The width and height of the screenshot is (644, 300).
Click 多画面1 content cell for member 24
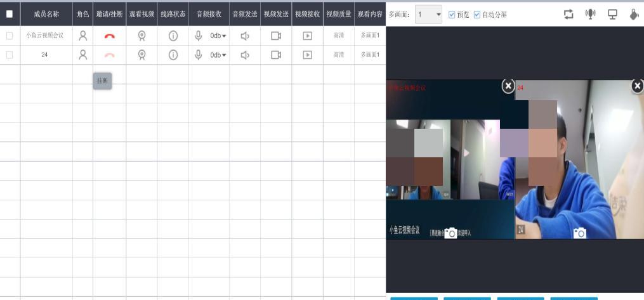[370, 55]
